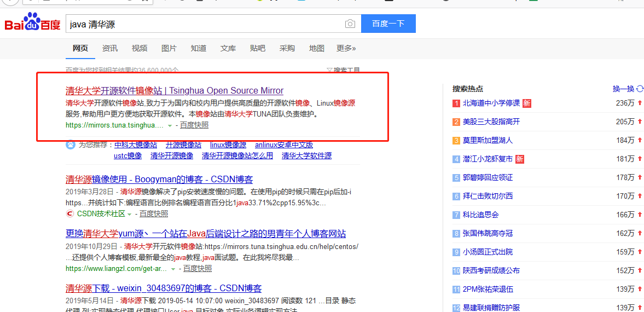Open recommended search 清华开源镜像
Viewport: 644px width, 312px height.
172,156
